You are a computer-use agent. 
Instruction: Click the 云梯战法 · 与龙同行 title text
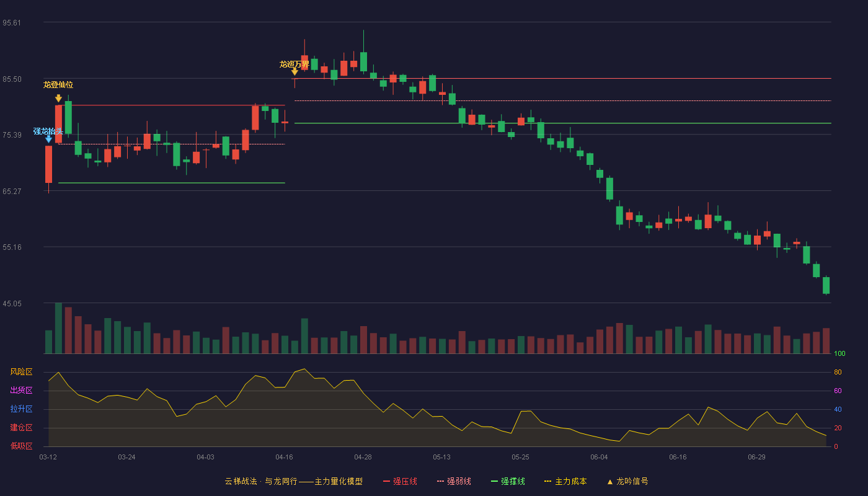[261, 481]
